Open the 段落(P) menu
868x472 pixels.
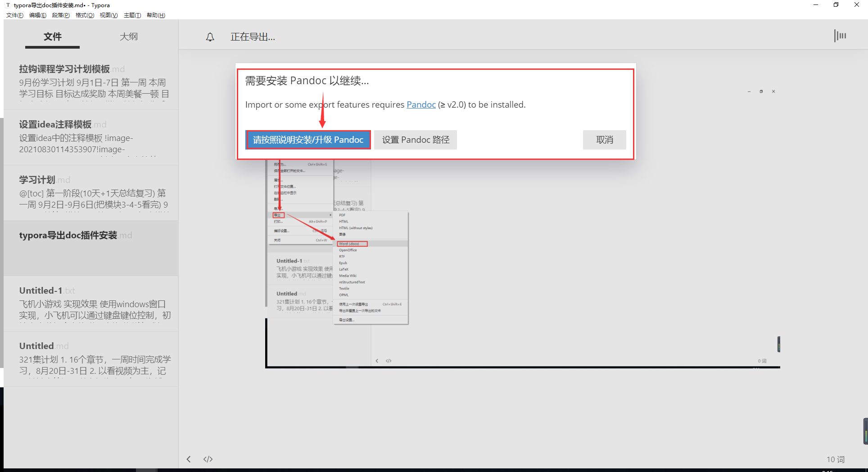61,15
